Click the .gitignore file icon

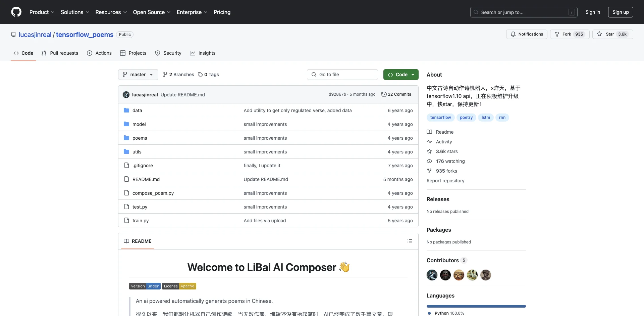(126, 165)
